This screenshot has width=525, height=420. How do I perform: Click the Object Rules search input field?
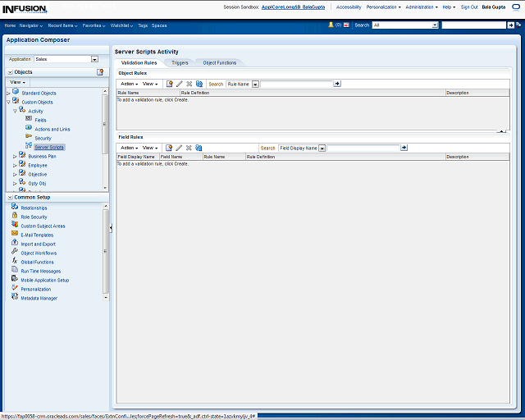pyautogui.click(x=296, y=84)
